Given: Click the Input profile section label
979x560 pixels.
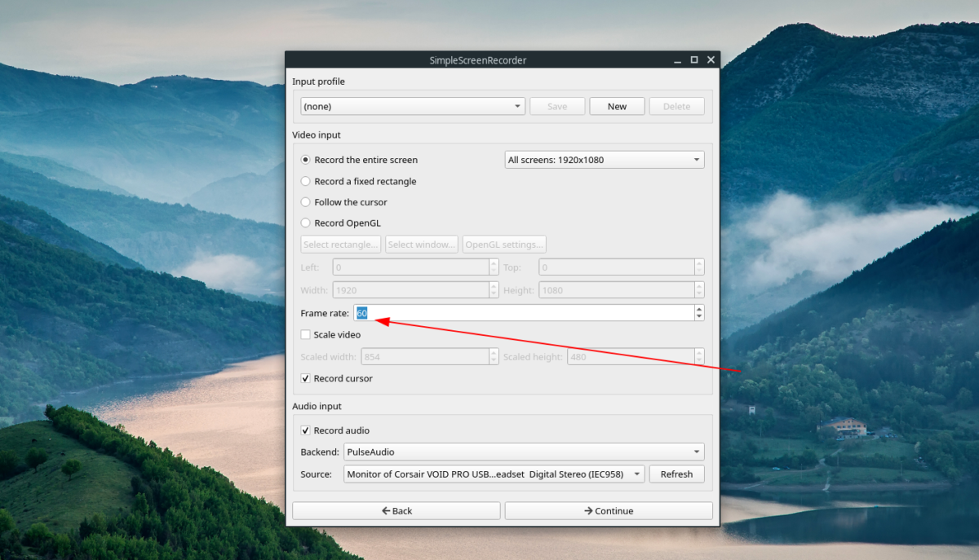Looking at the screenshot, I should 318,82.
